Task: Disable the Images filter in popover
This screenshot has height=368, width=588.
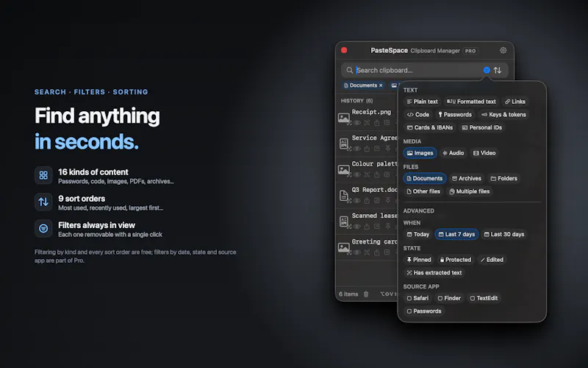Action: point(420,153)
